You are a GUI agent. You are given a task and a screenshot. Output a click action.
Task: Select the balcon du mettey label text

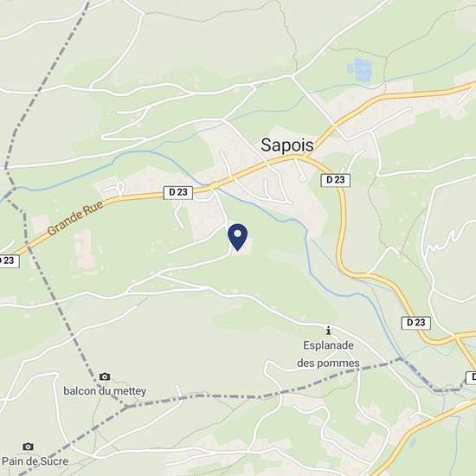click(x=105, y=390)
